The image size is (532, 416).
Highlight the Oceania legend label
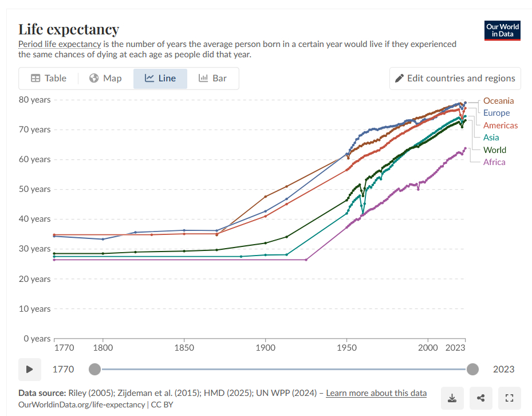pos(498,101)
